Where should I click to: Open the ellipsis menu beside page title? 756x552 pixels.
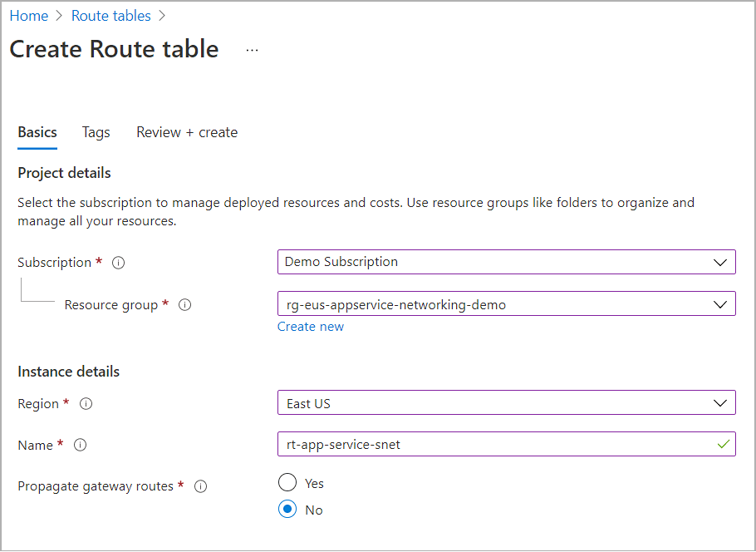[252, 50]
